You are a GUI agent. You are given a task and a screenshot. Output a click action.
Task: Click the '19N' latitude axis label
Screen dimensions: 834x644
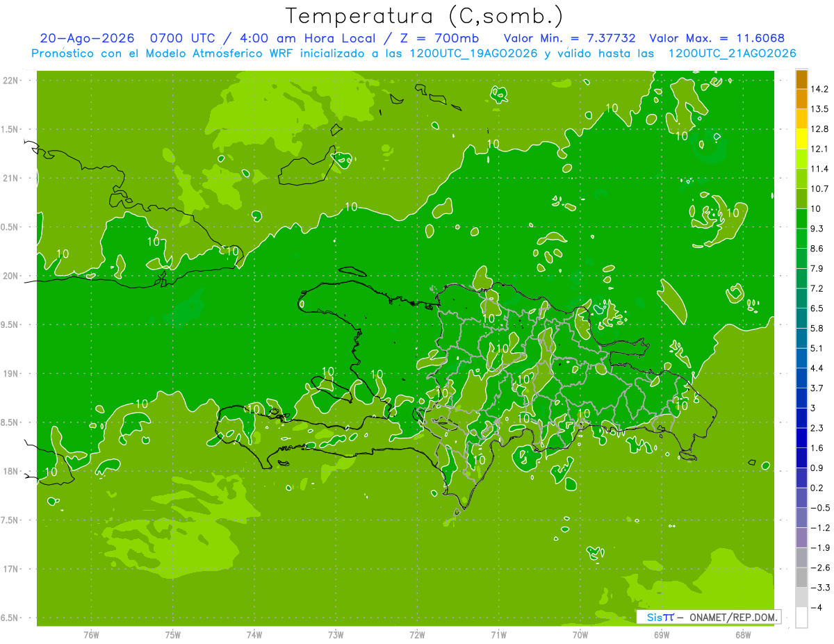[11, 374]
